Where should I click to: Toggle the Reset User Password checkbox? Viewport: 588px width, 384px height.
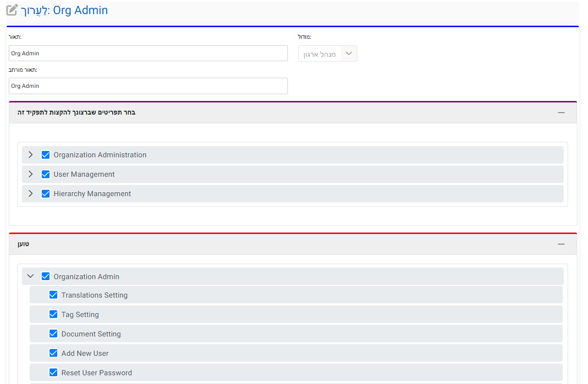click(x=53, y=373)
